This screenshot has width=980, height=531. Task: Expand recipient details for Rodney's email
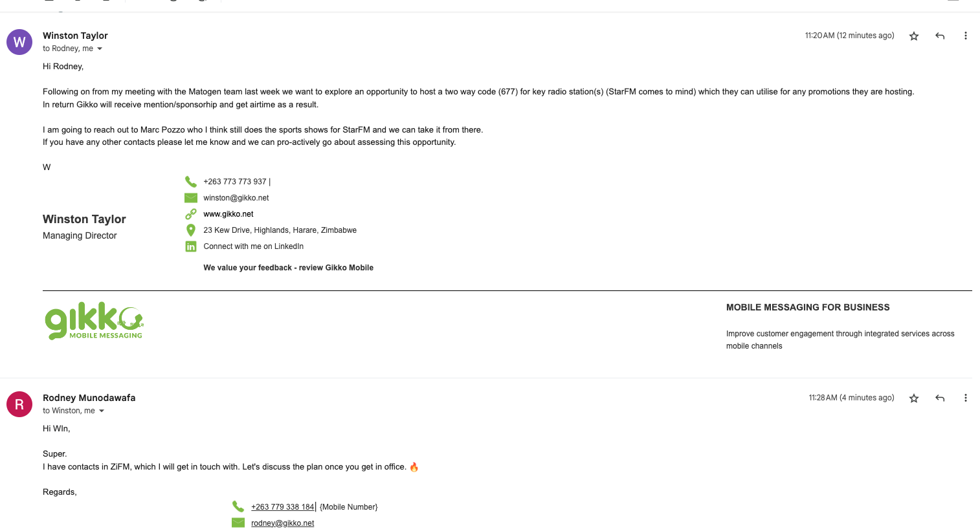click(x=102, y=411)
